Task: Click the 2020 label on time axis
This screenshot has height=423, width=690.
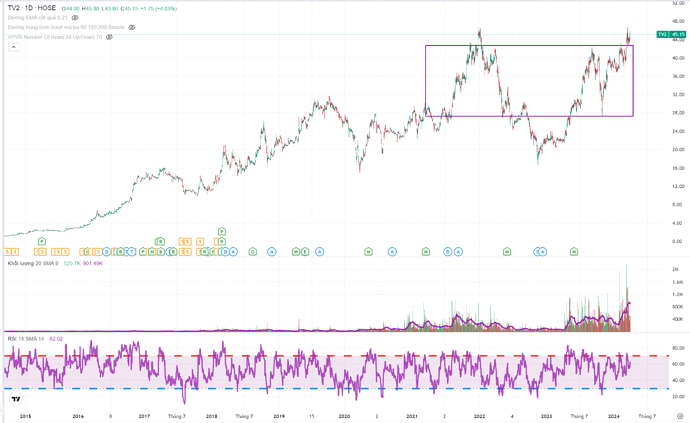Action: [344, 416]
